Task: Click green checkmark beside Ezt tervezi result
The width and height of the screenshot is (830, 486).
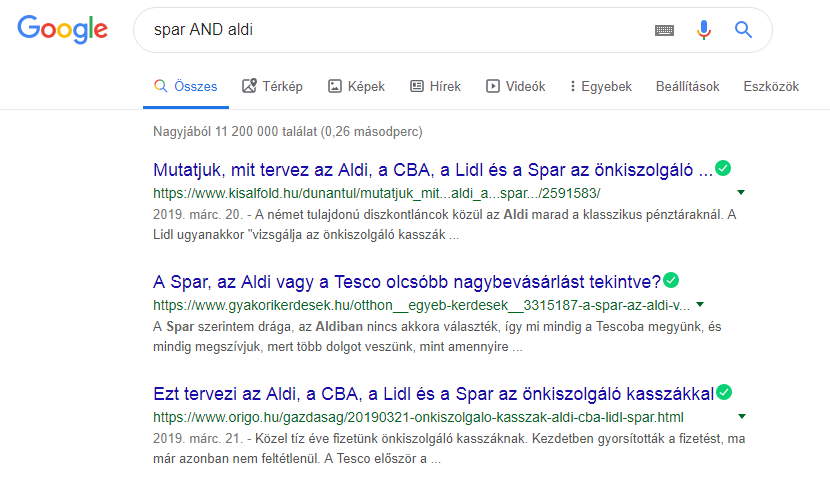Action: 724,392
